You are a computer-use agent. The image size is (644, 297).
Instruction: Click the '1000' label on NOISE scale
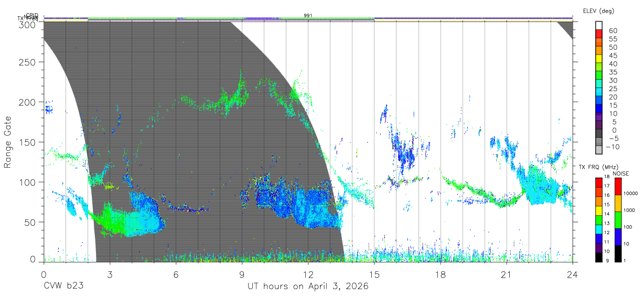[x=630, y=211]
